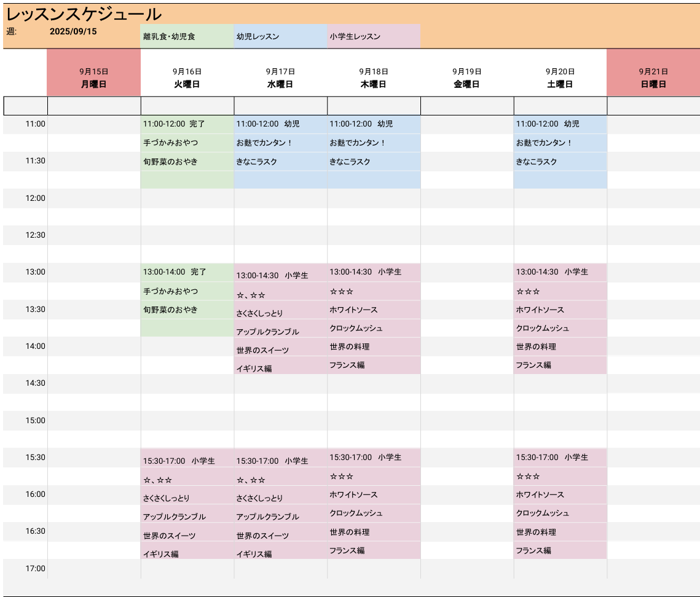The height and width of the screenshot is (597, 700).
Task: Click the 15:30 label in the time column
Action: (35, 458)
